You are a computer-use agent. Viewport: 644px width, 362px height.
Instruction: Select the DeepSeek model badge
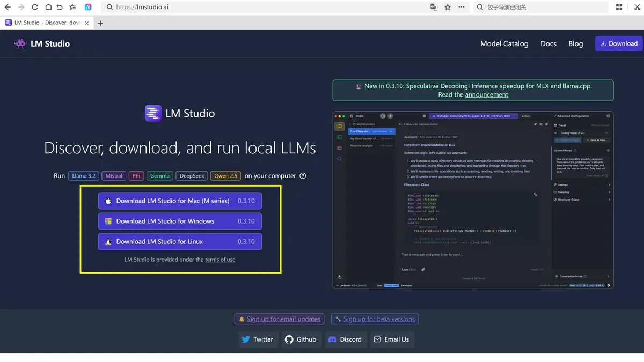click(192, 175)
